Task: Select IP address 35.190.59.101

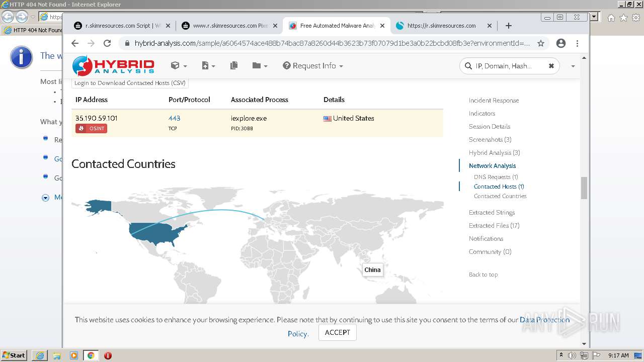Action: (x=97, y=118)
